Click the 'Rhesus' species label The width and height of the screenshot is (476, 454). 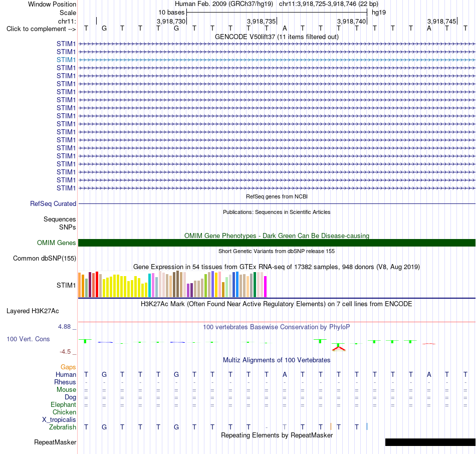click(x=65, y=382)
